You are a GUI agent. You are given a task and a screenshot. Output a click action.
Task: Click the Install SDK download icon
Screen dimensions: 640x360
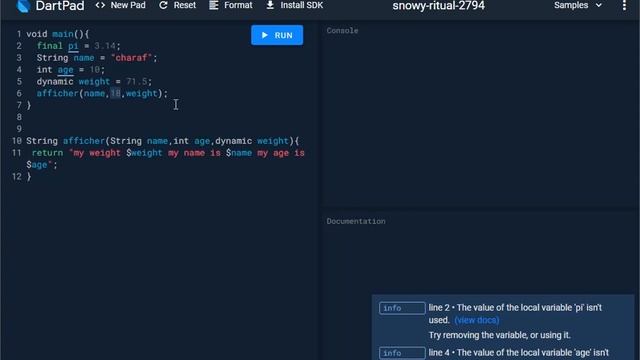[x=270, y=5]
